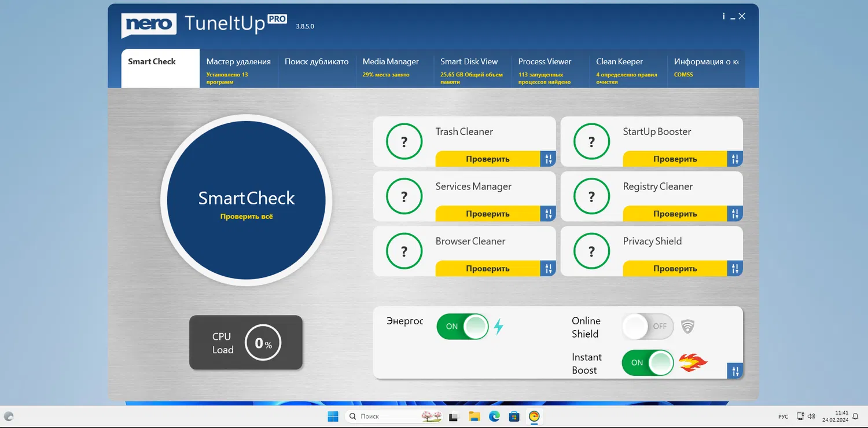
Task: Click Проверить under Privacy Shield
Action: pyautogui.click(x=675, y=269)
